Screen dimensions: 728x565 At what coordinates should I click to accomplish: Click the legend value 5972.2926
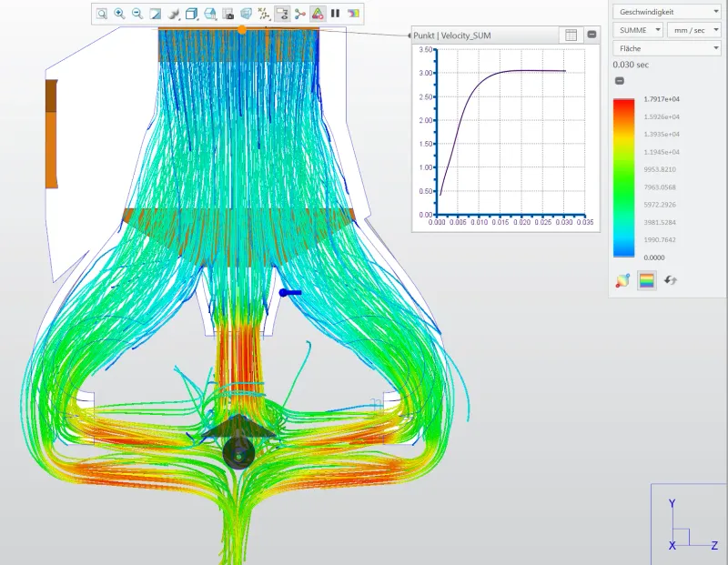pyautogui.click(x=660, y=205)
